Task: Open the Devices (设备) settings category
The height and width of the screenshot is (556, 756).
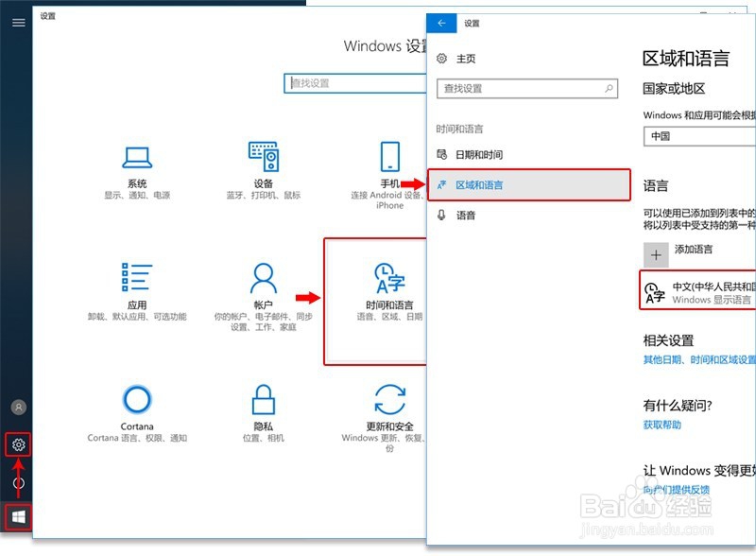Action: 264,170
